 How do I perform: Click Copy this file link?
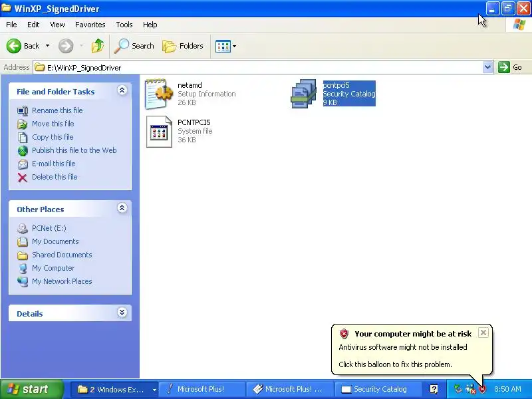pyautogui.click(x=53, y=137)
